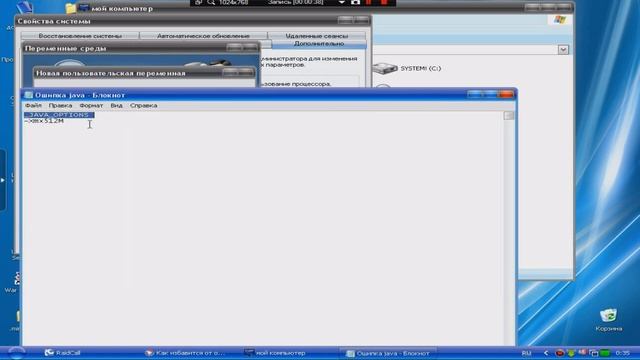The image size is (640, 360).
Task: Click the SYSTEM (C:) drive label
Action: (420, 69)
